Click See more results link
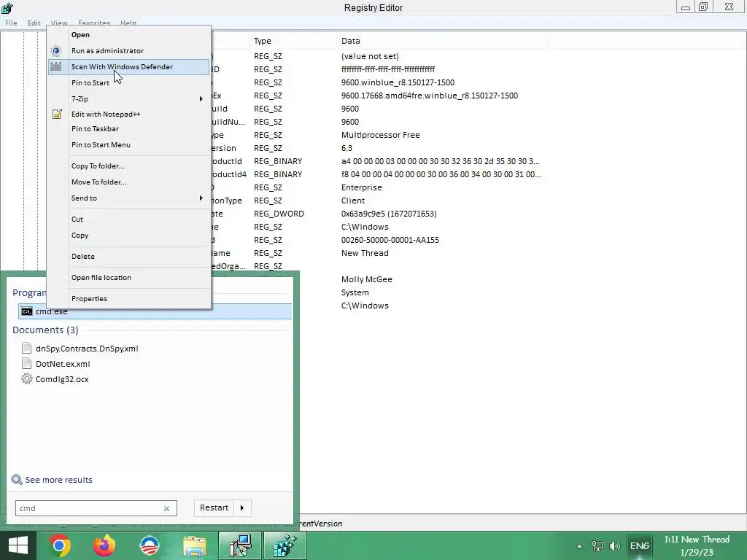The image size is (747, 560). click(x=58, y=480)
